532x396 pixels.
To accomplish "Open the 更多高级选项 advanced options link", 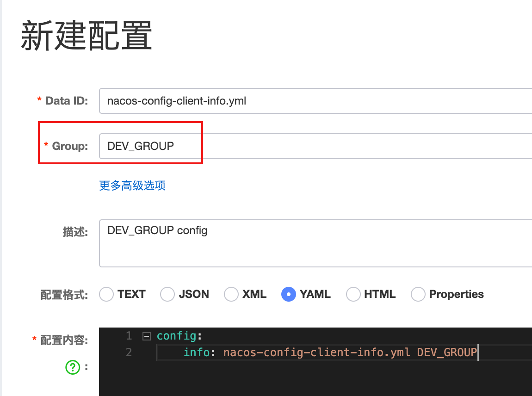I will click(132, 186).
